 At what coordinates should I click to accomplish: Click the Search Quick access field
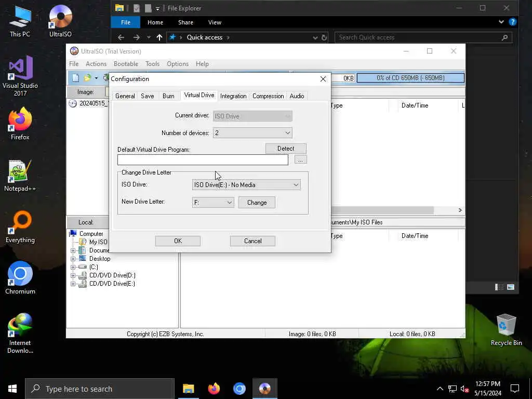click(423, 37)
